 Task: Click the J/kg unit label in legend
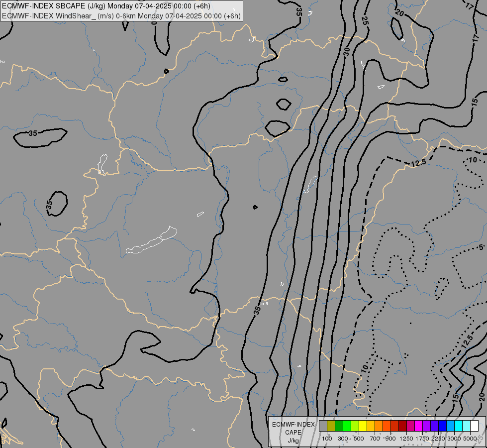(x=293, y=441)
